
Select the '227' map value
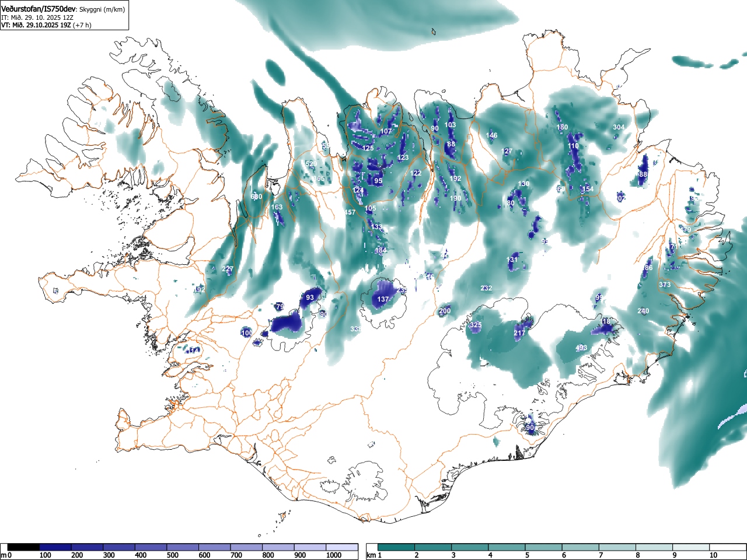[228, 269]
